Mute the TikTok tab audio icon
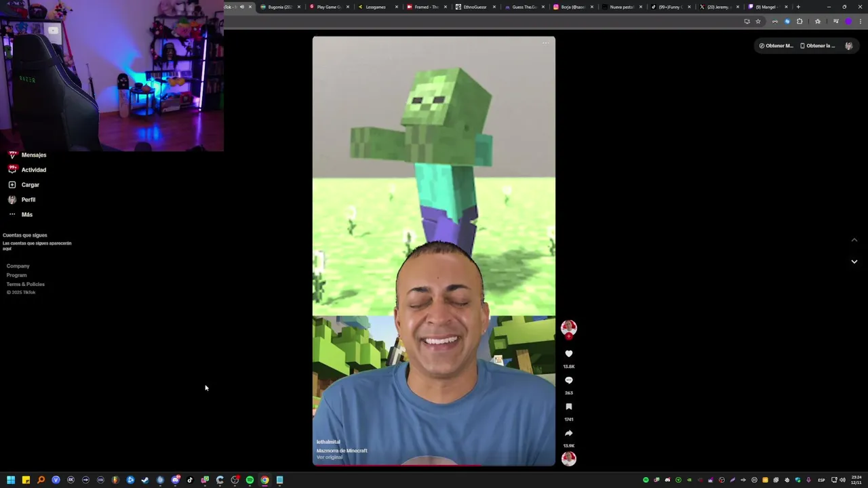 241,7
